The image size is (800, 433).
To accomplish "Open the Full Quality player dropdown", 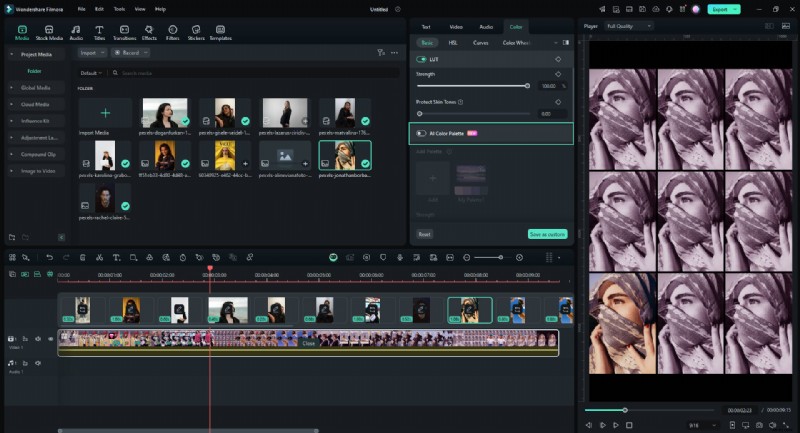I will [630, 25].
